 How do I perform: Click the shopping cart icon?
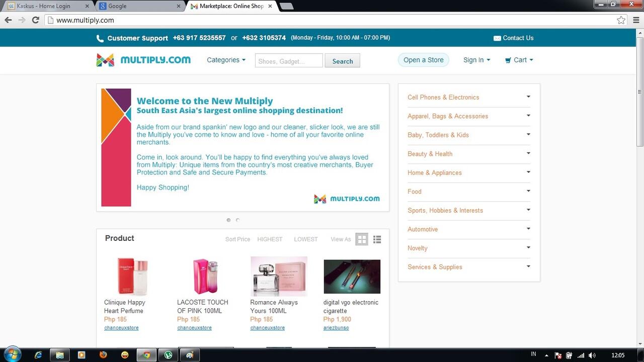pyautogui.click(x=508, y=60)
